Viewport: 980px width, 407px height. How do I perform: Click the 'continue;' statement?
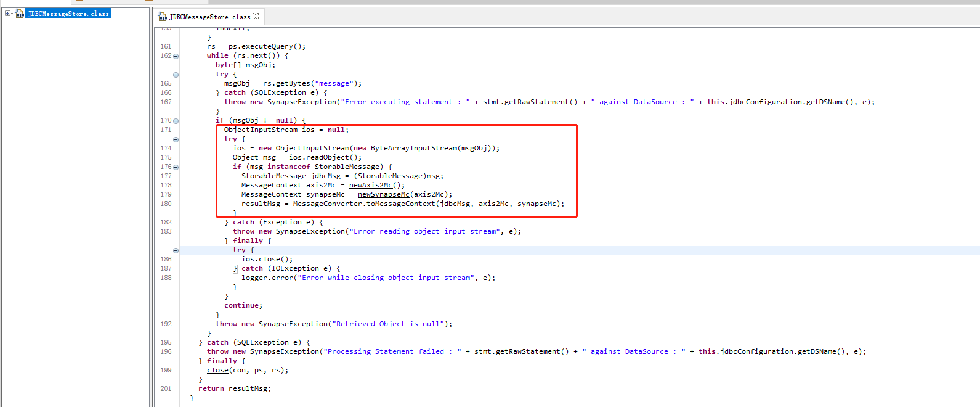pos(243,305)
